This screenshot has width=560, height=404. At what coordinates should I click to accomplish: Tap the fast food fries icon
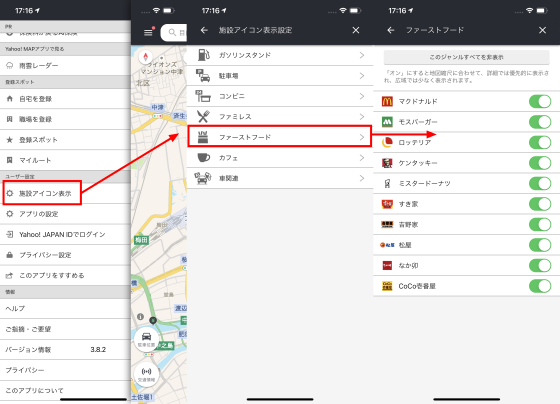point(203,137)
